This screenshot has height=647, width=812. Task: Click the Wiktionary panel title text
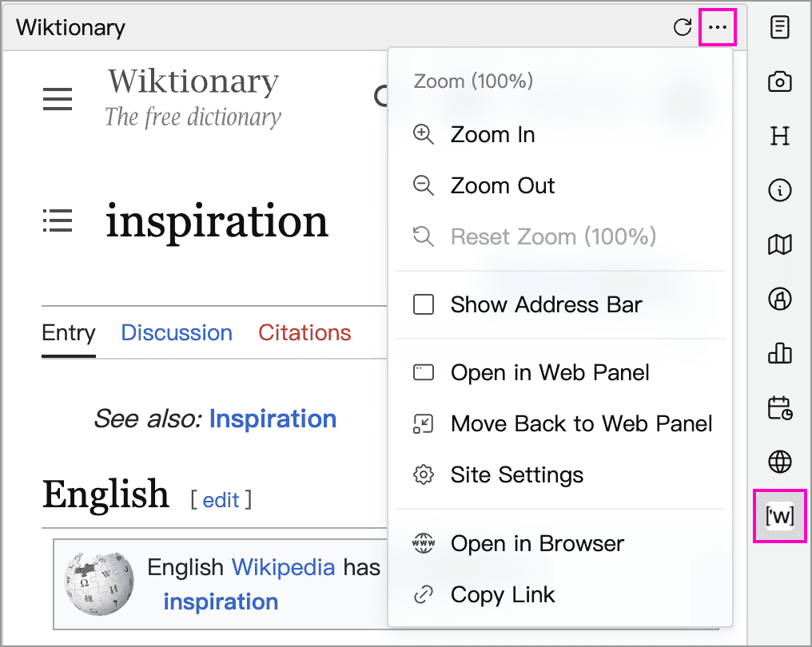pyautogui.click(x=71, y=27)
